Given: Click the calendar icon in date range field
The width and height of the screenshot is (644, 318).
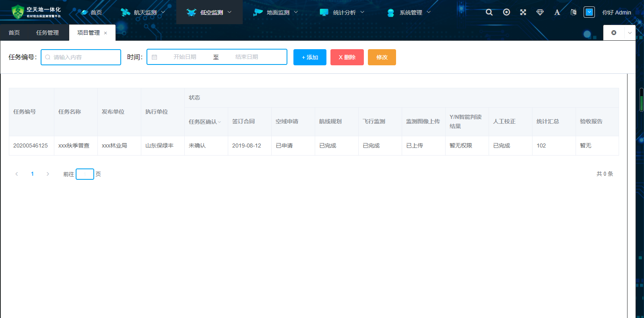Looking at the screenshot, I should click(155, 57).
